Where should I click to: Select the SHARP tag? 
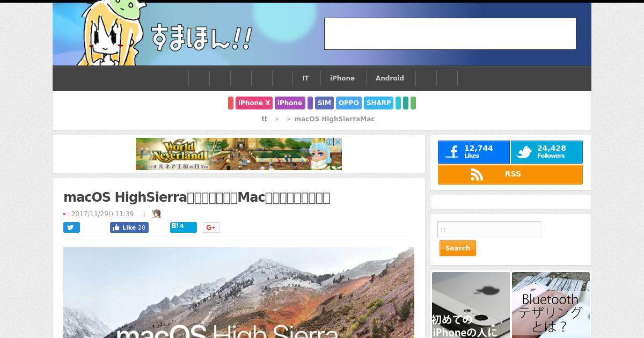click(379, 103)
